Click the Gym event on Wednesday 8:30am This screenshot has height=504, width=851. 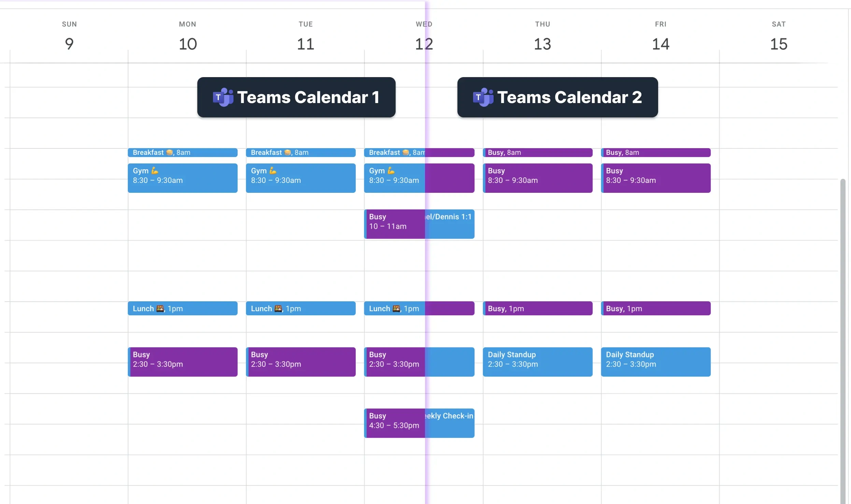click(x=394, y=177)
